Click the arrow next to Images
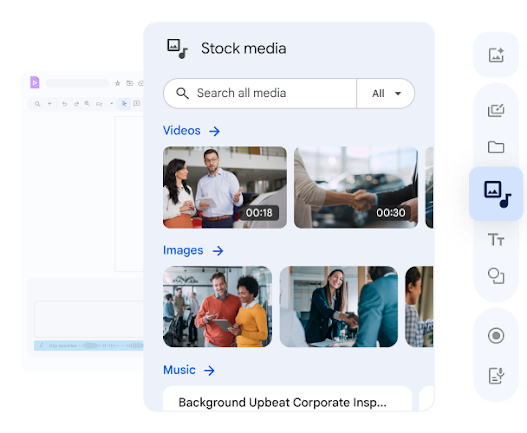 coord(218,251)
